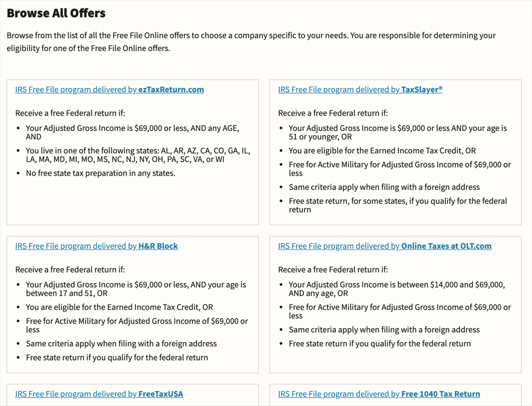The width and height of the screenshot is (532, 406).
Task: Click 'Receive a free Federal return if:' under TaxSlayer
Action: click(333, 113)
